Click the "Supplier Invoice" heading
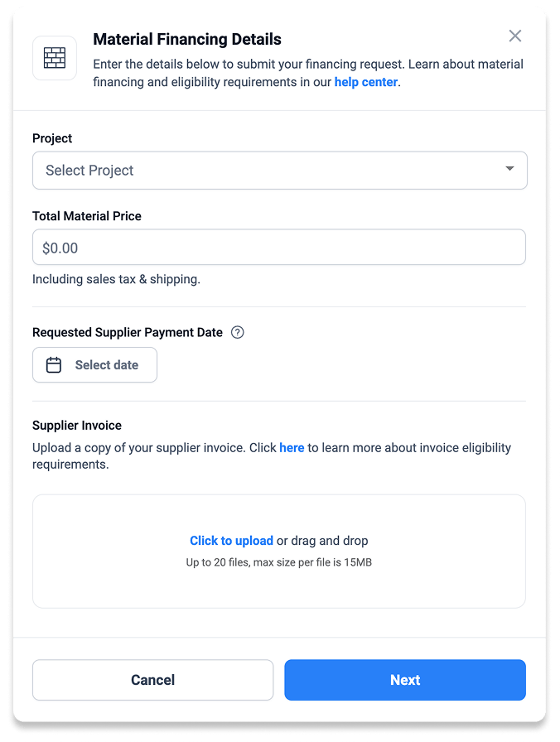Image resolution: width=560 pixels, height=742 pixels. coord(77,425)
